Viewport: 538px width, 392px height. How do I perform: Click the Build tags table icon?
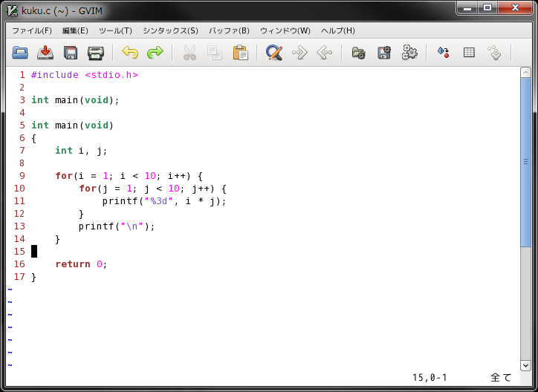[469, 53]
